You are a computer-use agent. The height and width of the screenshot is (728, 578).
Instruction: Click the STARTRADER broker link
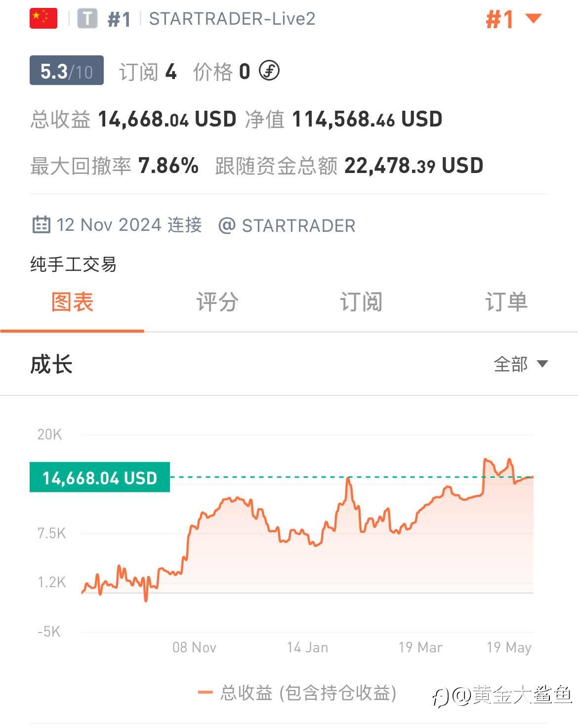[298, 225]
